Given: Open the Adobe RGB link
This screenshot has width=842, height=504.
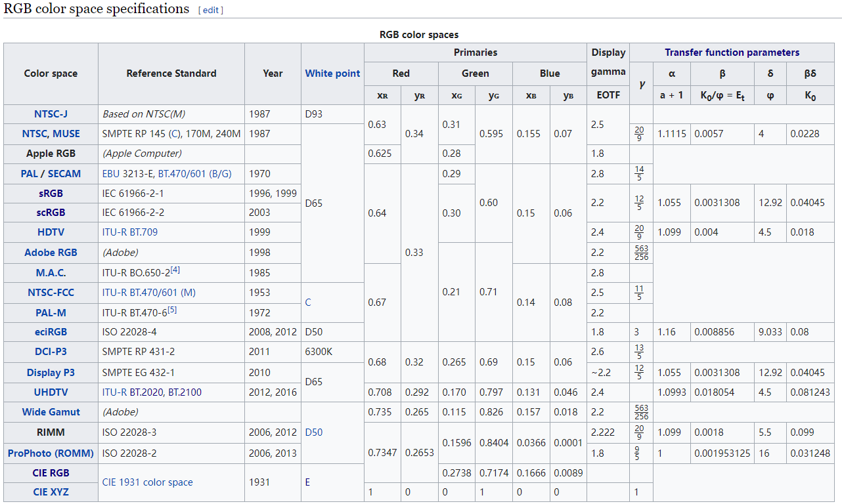Looking at the screenshot, I should click(x=51, y=252).
